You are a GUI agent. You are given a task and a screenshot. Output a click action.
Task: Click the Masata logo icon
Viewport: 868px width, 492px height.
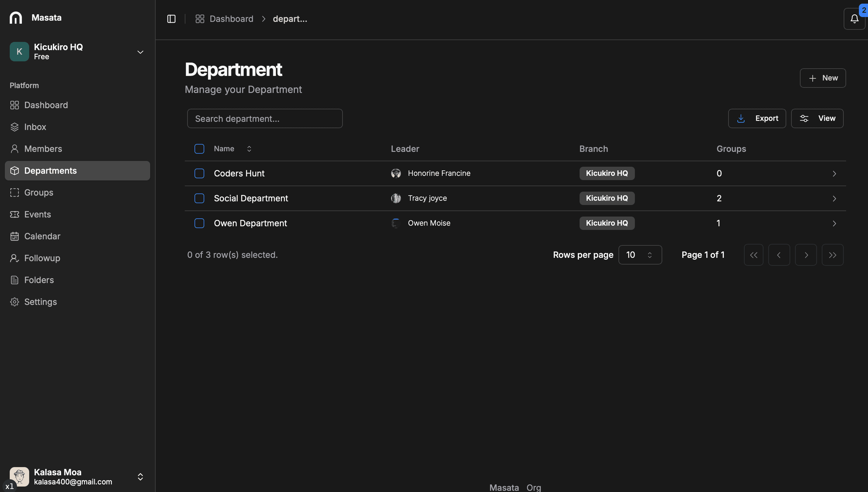click(x=15, y=18)
